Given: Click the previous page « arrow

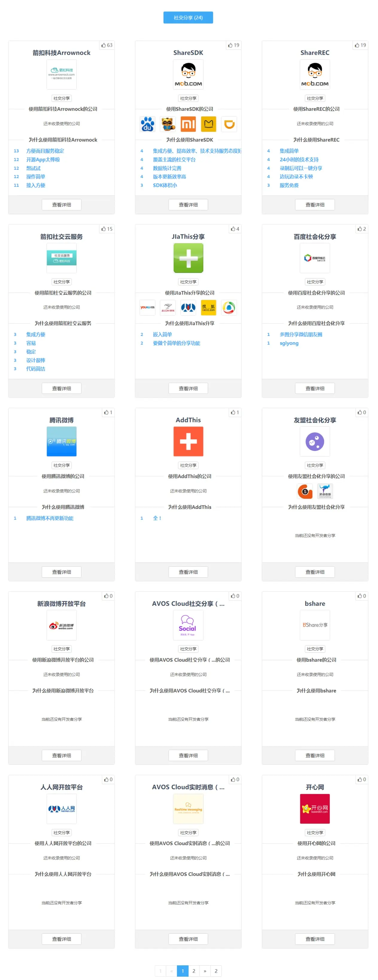Looking at the screenshot, I should pyautogui.click(x=172, y=971).
